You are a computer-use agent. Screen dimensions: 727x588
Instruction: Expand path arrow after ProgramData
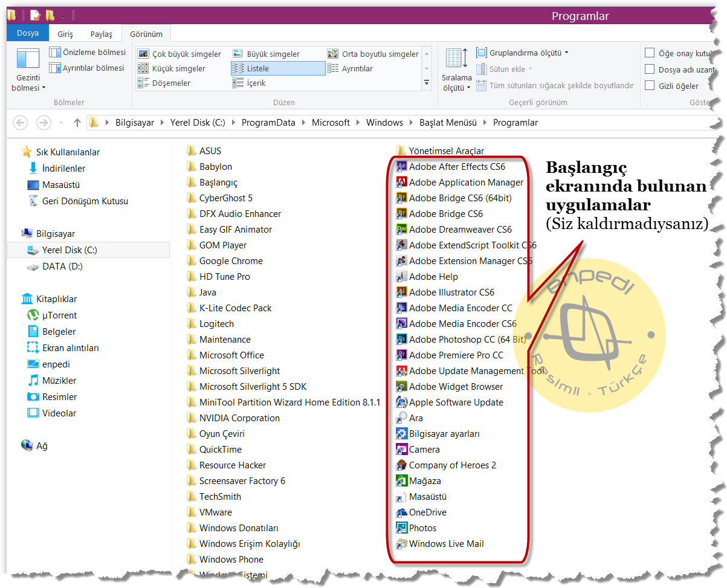click(303, 123)
